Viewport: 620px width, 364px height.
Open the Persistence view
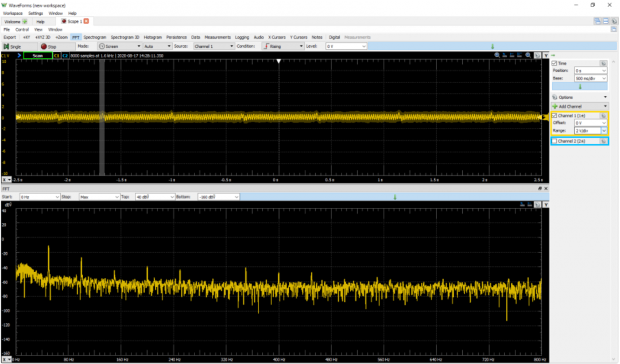[x=176, y=37]
